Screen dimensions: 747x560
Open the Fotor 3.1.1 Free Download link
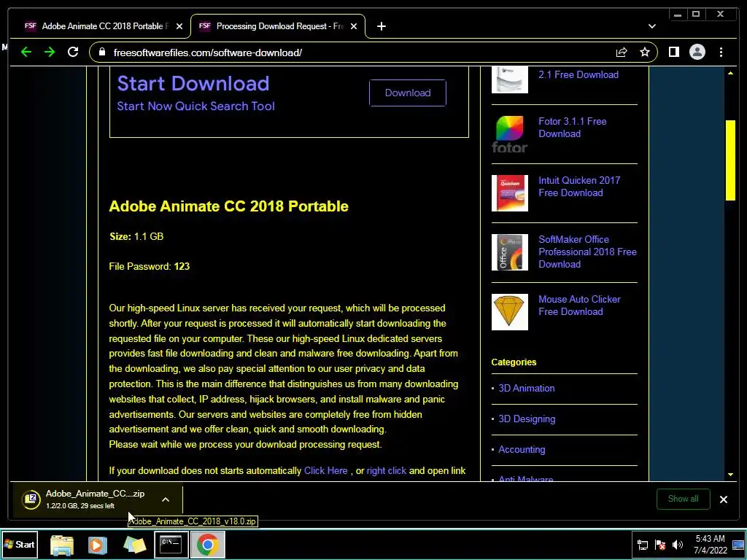click(x=572, y=128)
